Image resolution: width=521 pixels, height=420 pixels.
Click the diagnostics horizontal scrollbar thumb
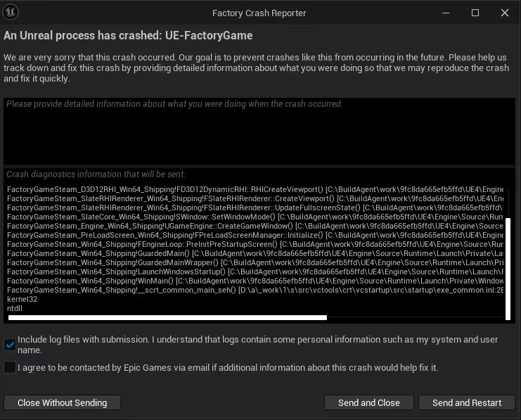(x=167, y=318)
